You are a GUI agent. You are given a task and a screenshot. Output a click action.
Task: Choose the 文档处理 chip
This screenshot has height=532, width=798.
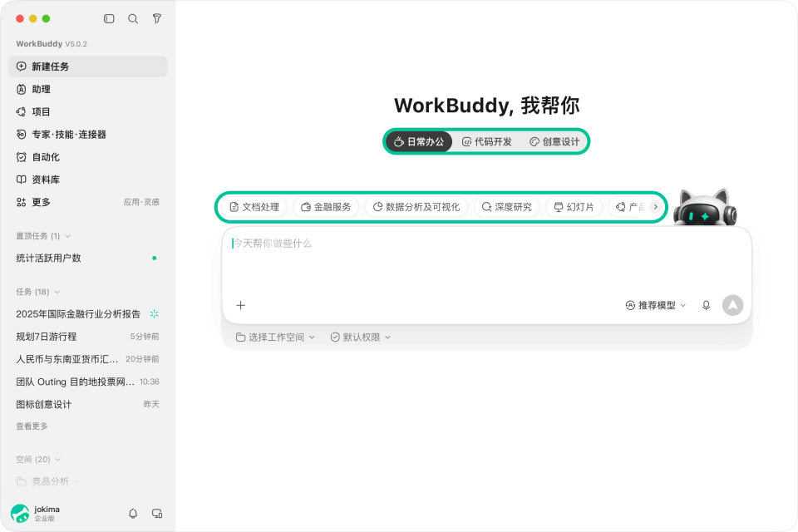[254, 207]
